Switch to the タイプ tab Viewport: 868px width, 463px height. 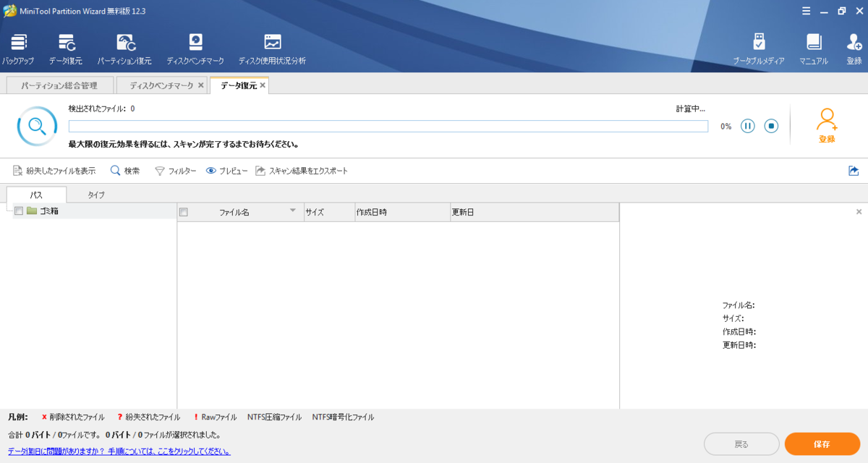[x=95, y=195]
